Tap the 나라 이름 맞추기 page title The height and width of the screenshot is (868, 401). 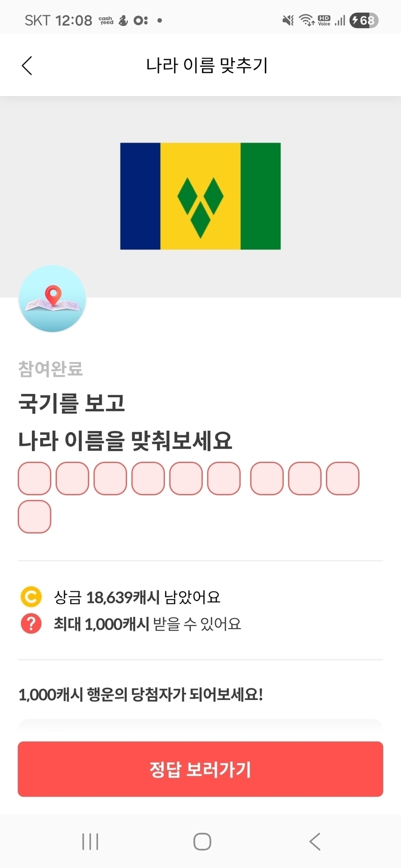point(207,66)
